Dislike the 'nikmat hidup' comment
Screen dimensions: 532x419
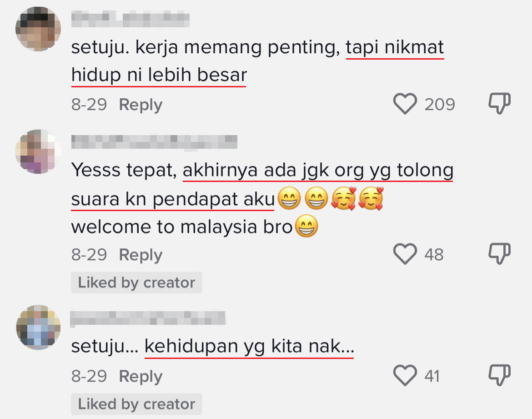[499, 104]
